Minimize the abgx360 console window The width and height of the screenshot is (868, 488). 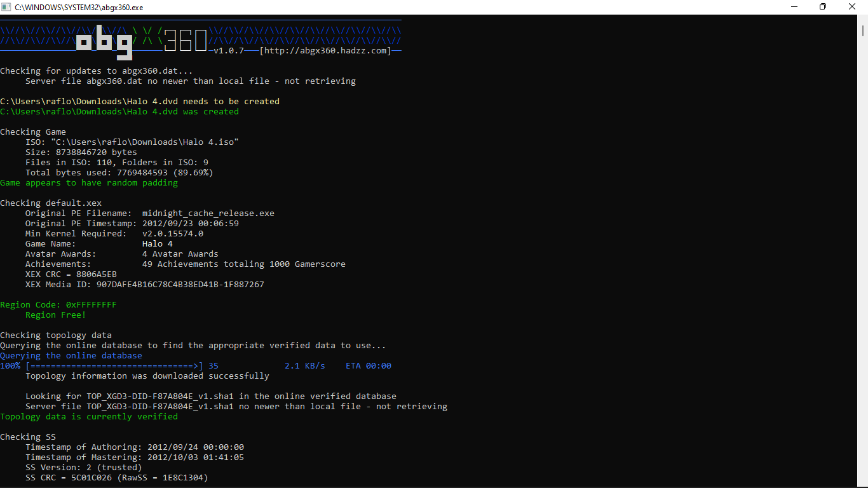pyautogui.click(x=794, y=6)
